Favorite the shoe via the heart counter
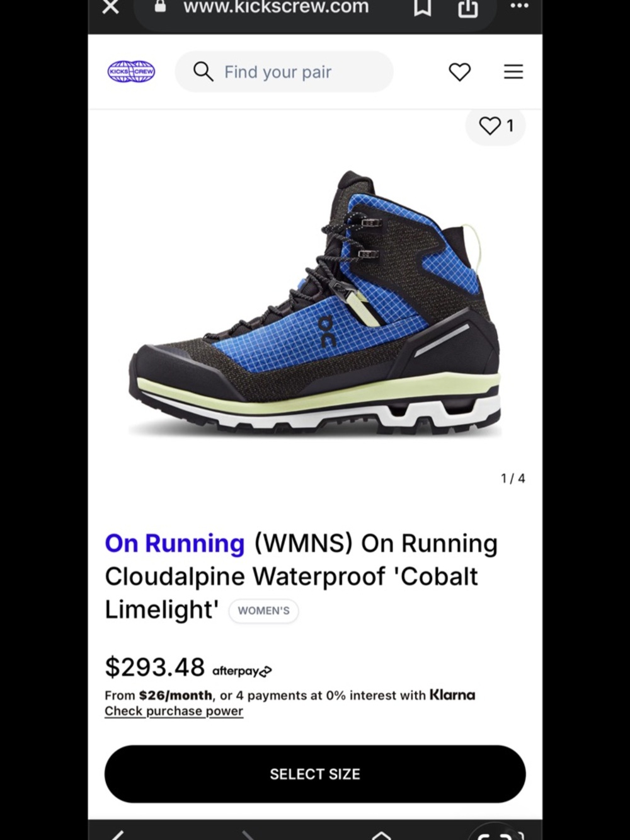The image size is (630, 840). [x=496, y=126]
